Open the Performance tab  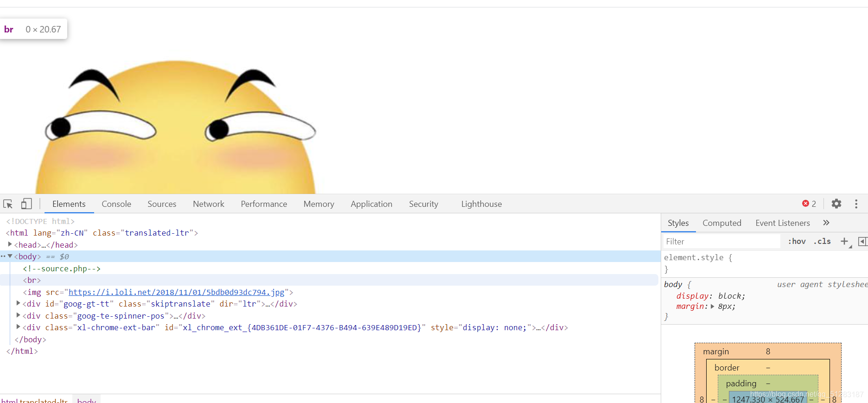[264, 204]
